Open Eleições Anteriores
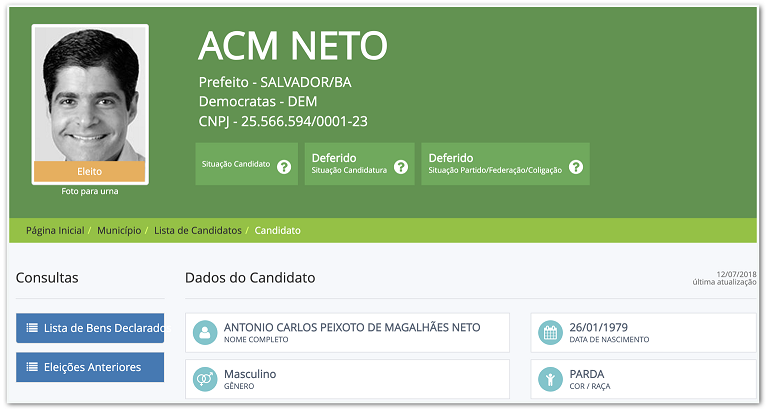This screenshot has width=766, height=409. pos(92,367)
